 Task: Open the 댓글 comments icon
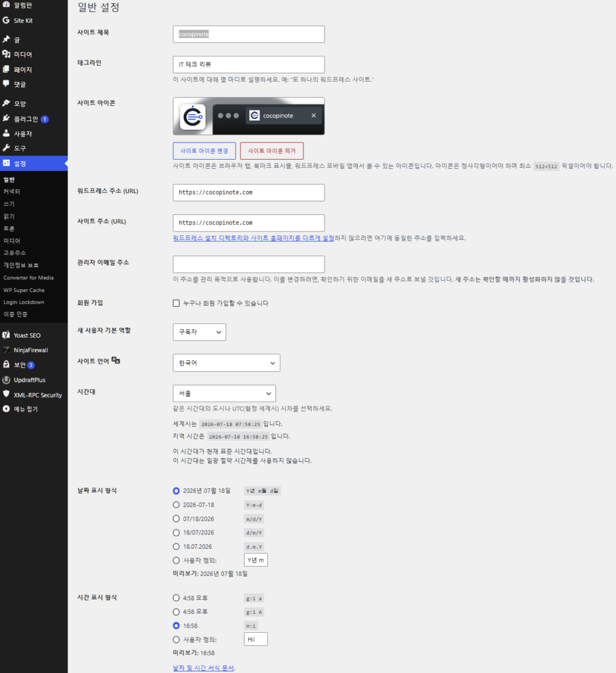(6, 83)
